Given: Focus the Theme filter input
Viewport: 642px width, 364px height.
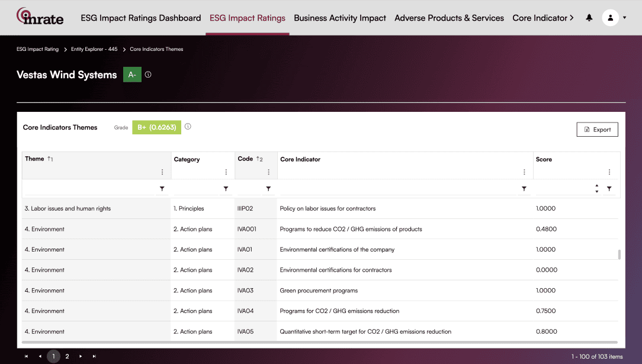Looking at the screenshot, I should [x=89, y=189].
